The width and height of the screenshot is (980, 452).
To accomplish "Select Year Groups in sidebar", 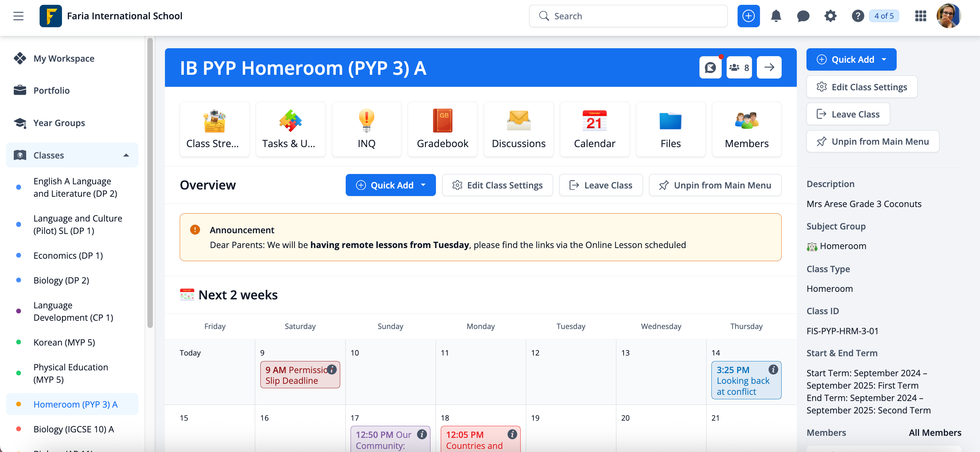I will pos(59,123).
